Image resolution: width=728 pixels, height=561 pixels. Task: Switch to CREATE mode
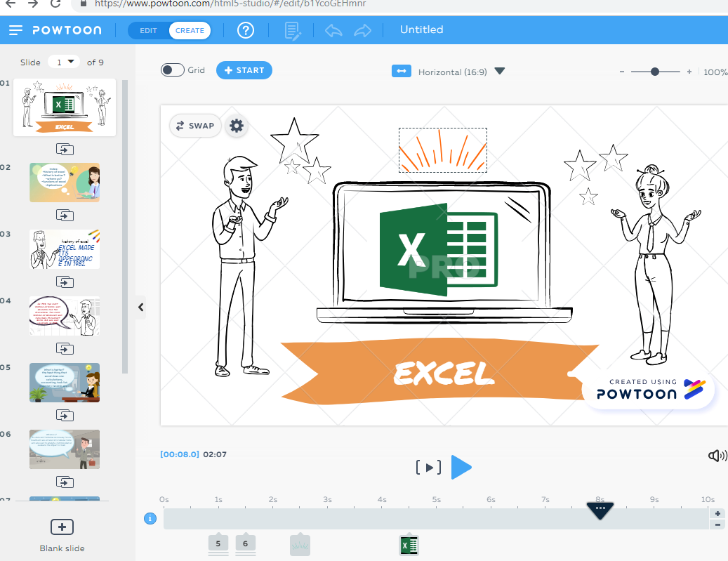click(x=190, y=31)
